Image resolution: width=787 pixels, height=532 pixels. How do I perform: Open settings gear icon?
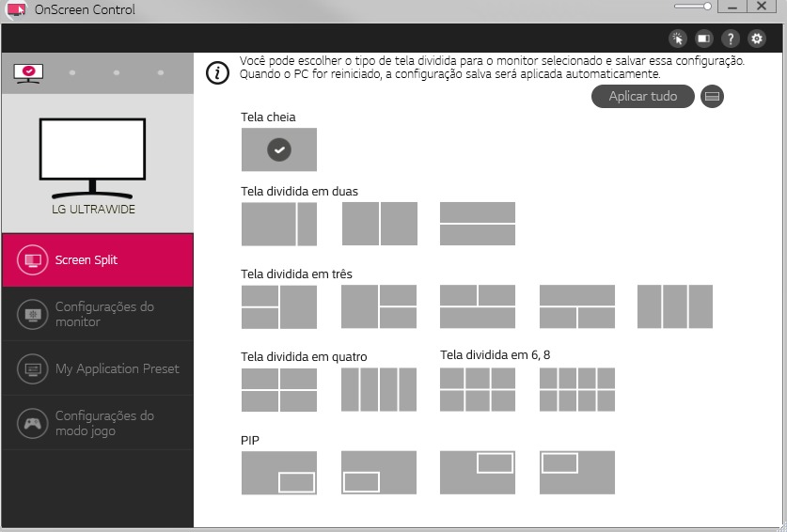(x=757, y=39)
